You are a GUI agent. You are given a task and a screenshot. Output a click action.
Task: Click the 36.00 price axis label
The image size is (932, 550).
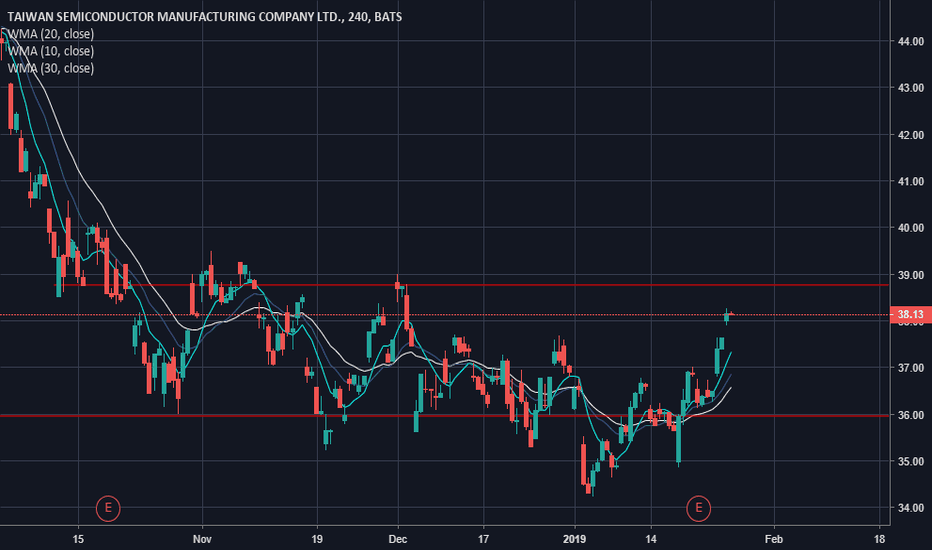click(911, 415)
